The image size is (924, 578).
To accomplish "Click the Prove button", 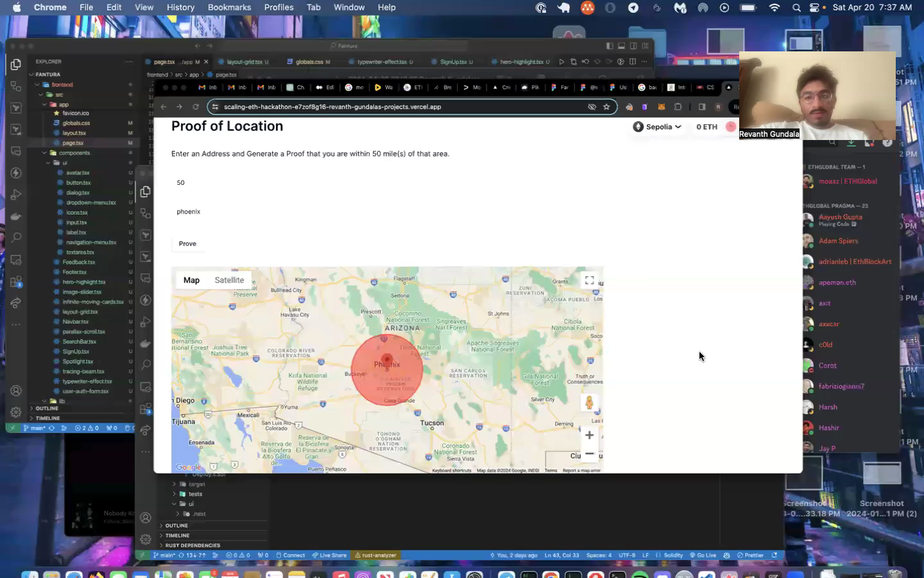I will (x=187, y=244).
